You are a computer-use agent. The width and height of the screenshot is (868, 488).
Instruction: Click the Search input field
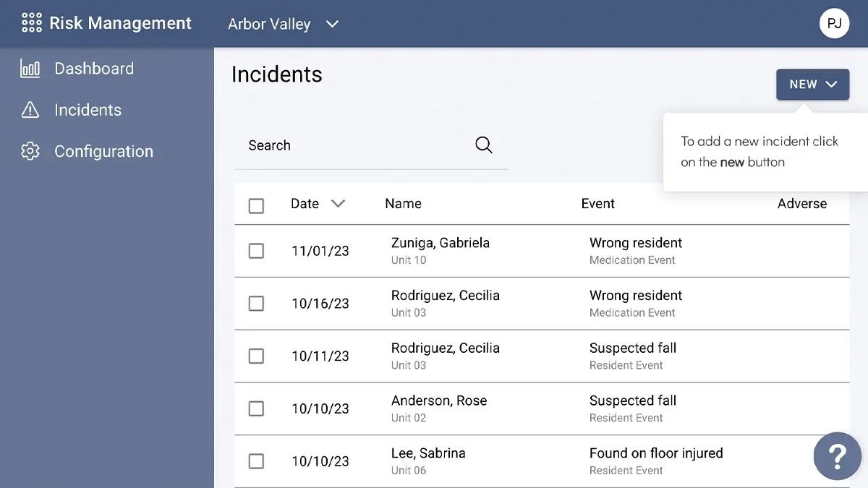(x=371, y=145)
